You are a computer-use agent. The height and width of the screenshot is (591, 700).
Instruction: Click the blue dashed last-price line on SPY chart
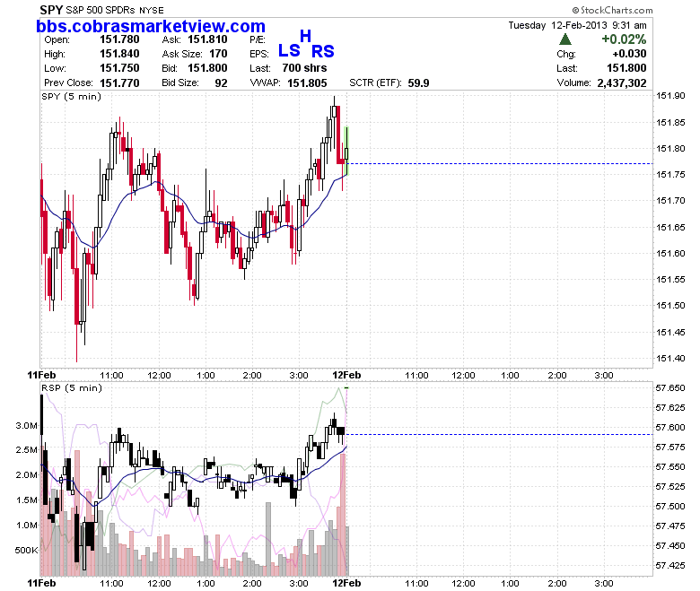click(x=500, y=164)
